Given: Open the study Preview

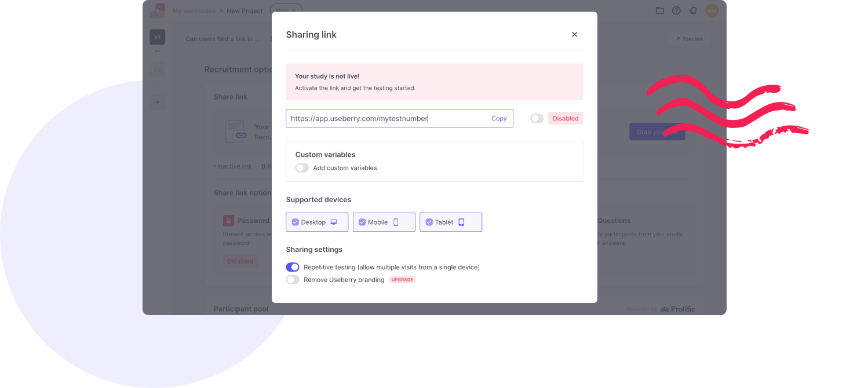Looking at the screenshot, I should coord(689,39).
